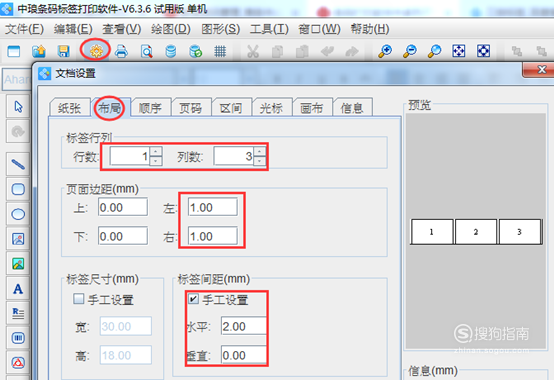Click the Zoom In magnifier icon
Screen dimensions: 554x380
coord(385,52)
